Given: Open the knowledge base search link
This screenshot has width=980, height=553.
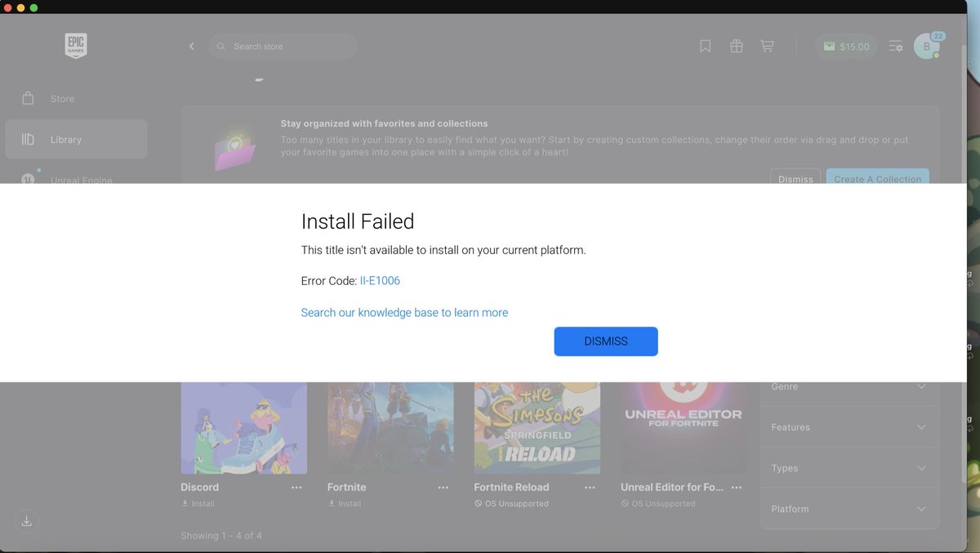Looking at the screenshot, I should point(404,313).
